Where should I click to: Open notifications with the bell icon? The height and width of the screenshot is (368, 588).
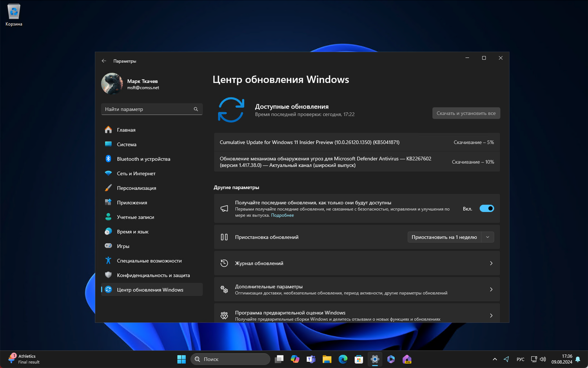point(578,359)
